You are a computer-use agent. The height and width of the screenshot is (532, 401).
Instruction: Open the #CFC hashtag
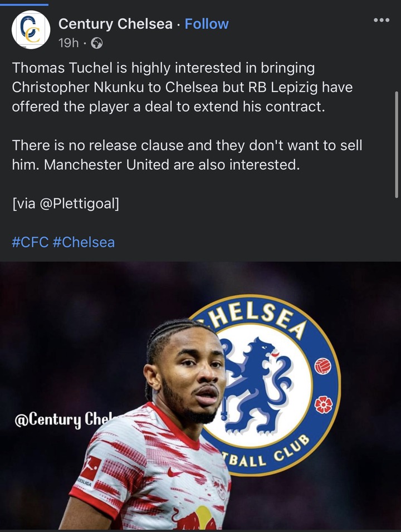click(x=30, y=242)
